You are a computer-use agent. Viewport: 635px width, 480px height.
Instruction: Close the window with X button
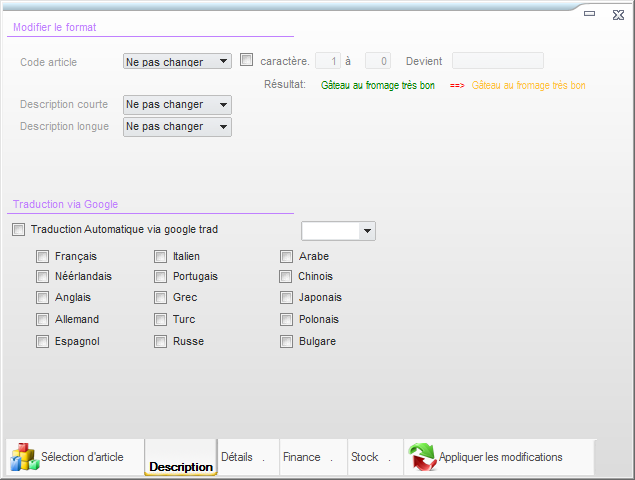[618, 14]
